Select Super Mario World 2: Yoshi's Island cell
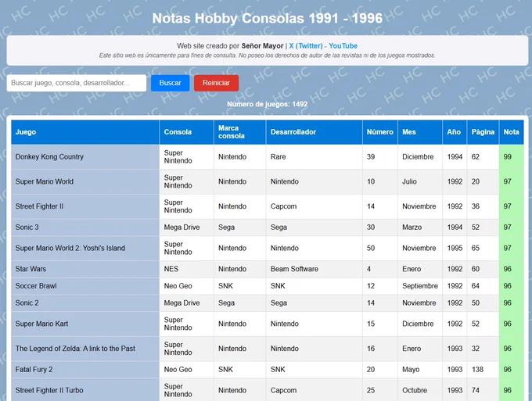532x401 pixels. coord(85,248)
